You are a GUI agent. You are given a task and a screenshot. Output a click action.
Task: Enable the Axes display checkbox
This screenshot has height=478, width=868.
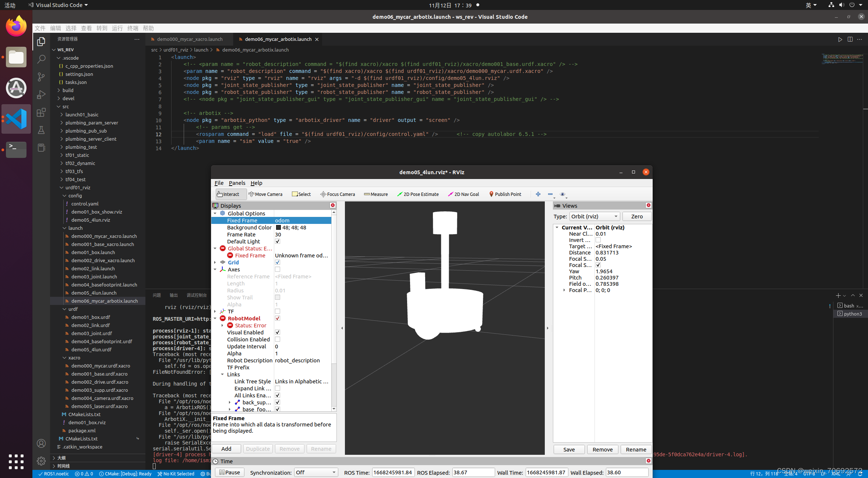tap(278, 269)
